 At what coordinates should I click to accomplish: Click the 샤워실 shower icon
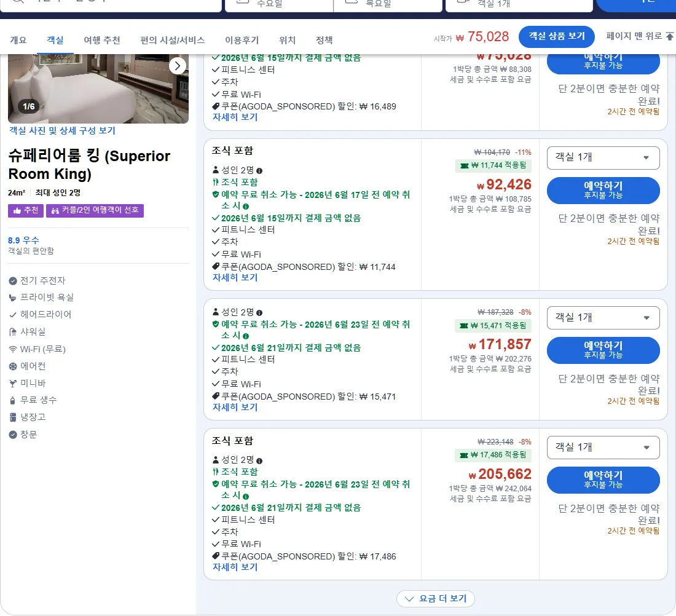coord(13,332)
